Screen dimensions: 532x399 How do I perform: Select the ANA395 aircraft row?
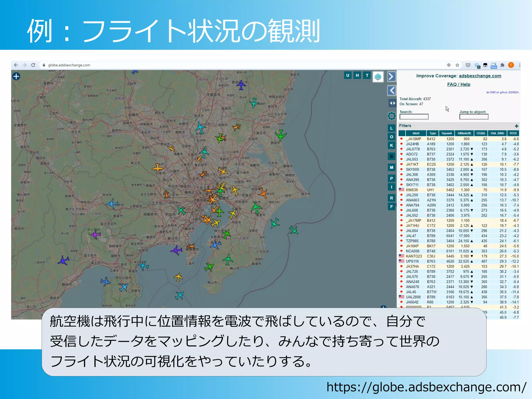point(459,180)
